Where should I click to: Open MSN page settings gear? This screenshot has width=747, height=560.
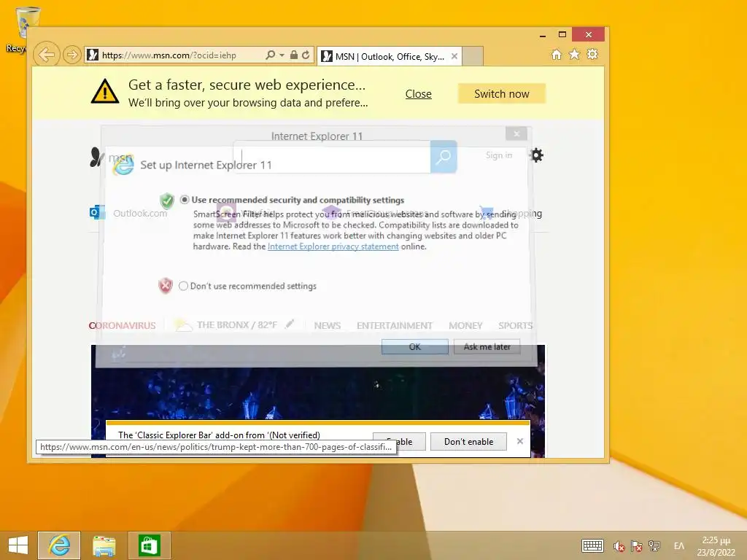[536, 155]
